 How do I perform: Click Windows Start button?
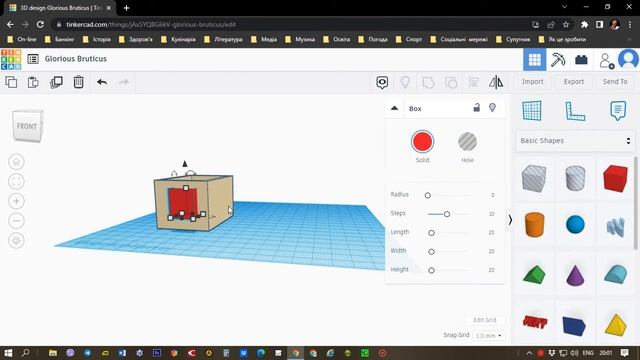coord(8,353)
